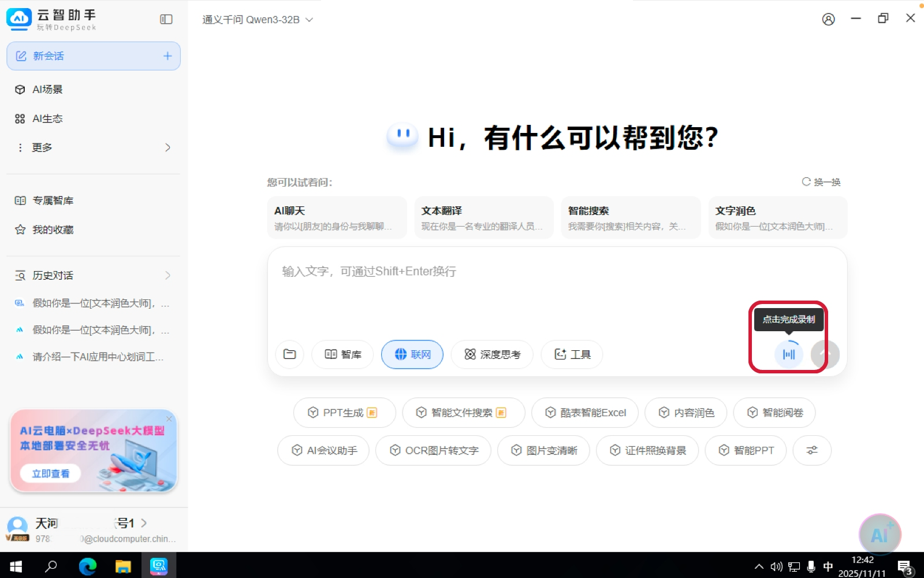924x578 pixels.
Task: Select the 云智助手 taskbar app icon
Action: [x=158, y=566]
